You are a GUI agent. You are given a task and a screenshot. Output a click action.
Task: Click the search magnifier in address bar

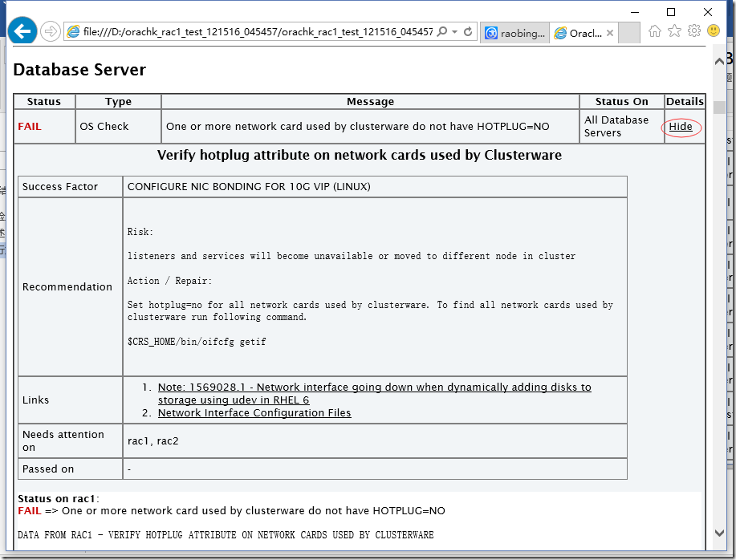coord(442,32)
